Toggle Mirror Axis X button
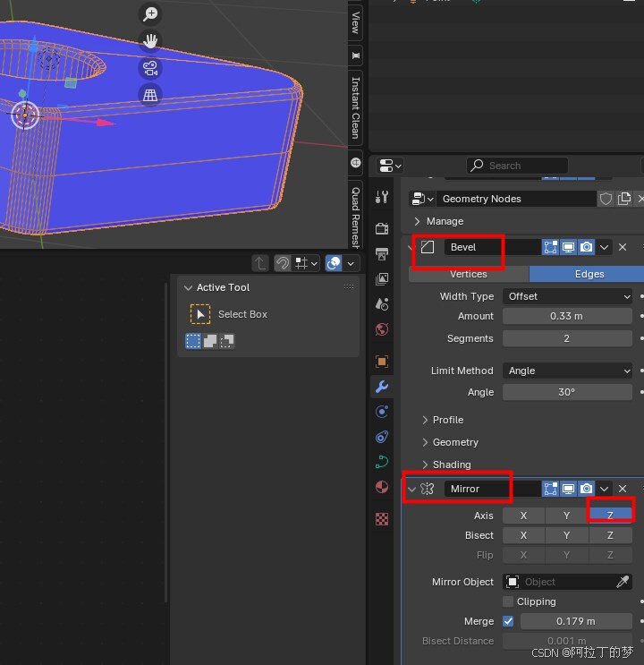The height and width of the screenshot is (665, 644). tap(523, 516)
